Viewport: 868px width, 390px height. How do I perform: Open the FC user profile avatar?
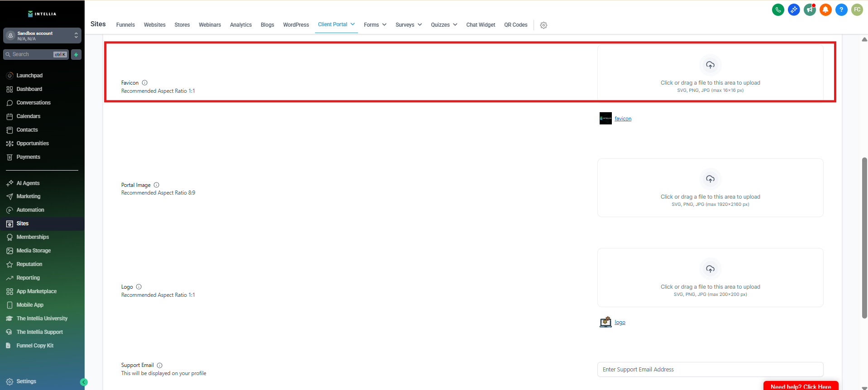pyautogui.click(x=857, y=10)
